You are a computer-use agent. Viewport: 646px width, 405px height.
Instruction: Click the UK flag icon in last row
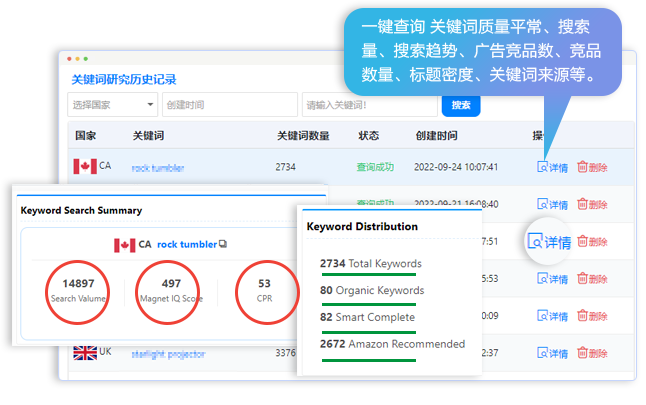click(x=84, y=352)
